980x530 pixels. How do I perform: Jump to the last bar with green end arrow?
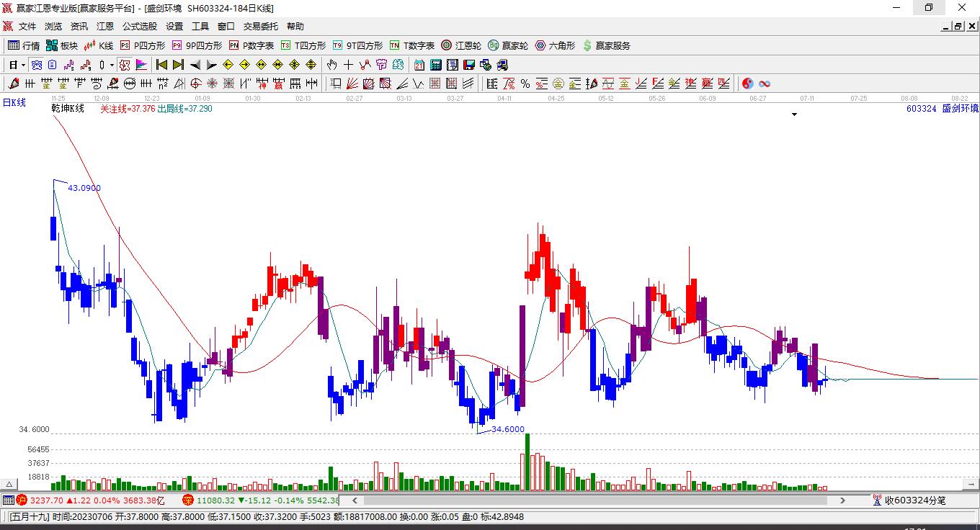pyautogui.click(x=178, y=65)
